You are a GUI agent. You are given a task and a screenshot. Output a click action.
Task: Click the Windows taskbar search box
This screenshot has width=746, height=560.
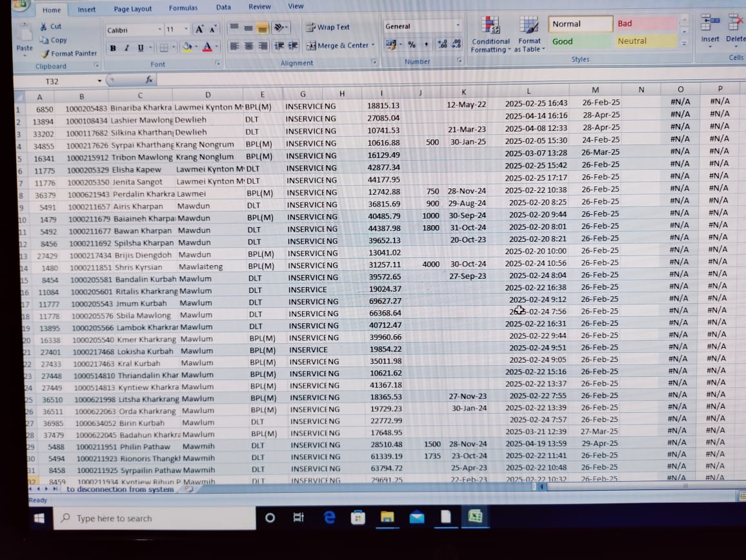tap(155, 518)
